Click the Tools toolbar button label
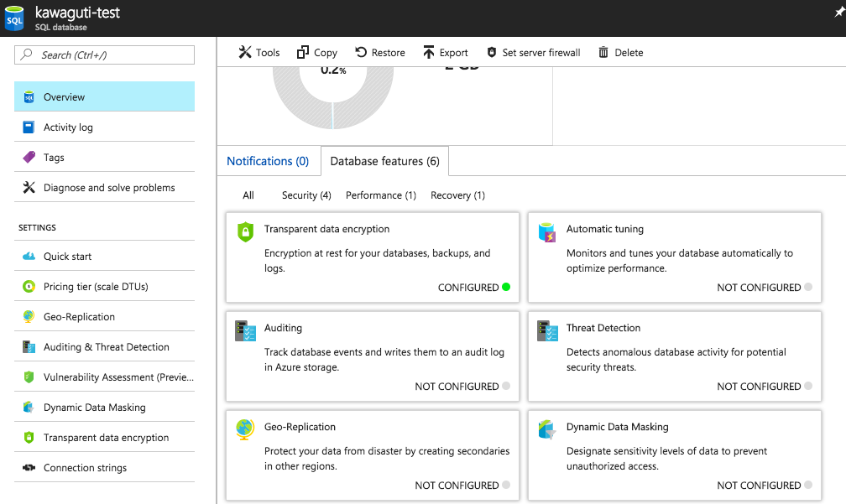This screenshot has height=504, width=846. pyautogui.click(x=268, y=52)
